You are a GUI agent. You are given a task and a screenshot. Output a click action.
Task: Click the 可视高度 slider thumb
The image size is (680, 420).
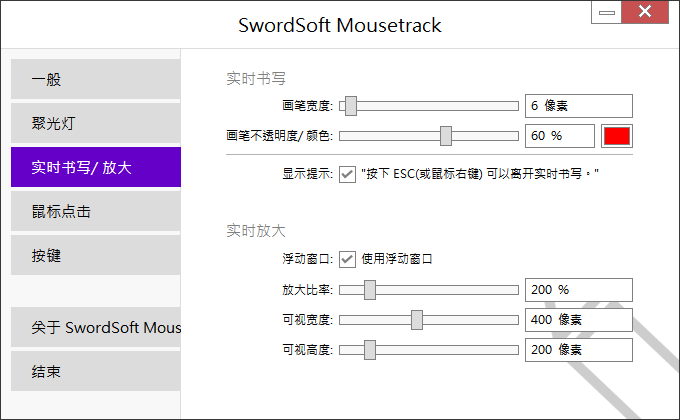point(370,350)
